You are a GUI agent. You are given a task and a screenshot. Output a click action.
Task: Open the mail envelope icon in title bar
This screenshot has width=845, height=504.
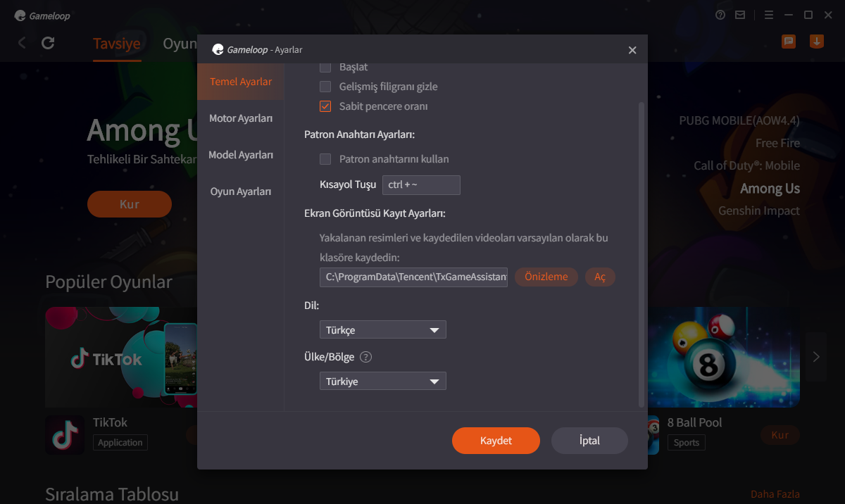coord(740,15)
